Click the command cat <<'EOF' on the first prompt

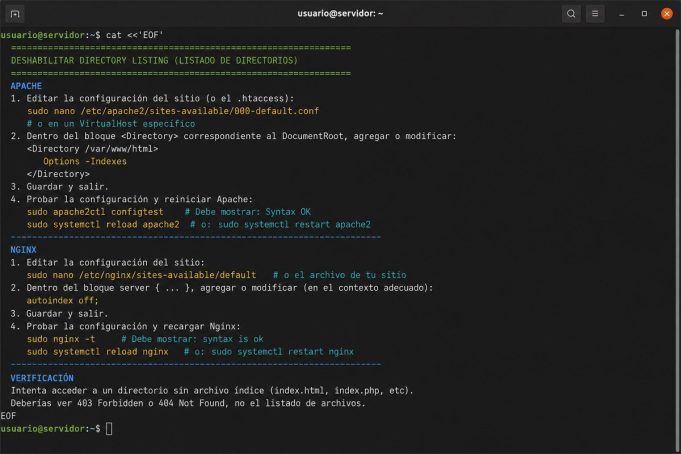(135, 35)
